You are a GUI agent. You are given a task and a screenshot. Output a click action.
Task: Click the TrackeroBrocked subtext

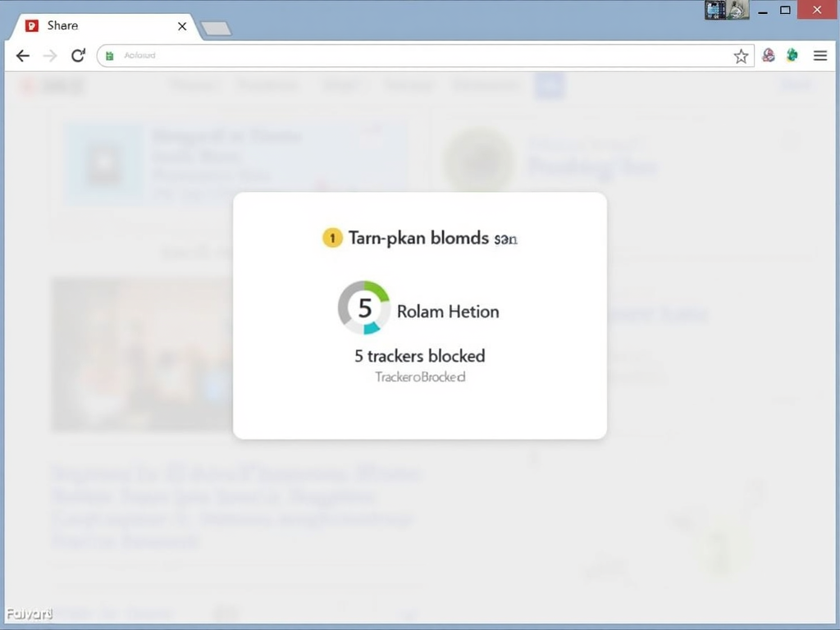click(420, 377)
